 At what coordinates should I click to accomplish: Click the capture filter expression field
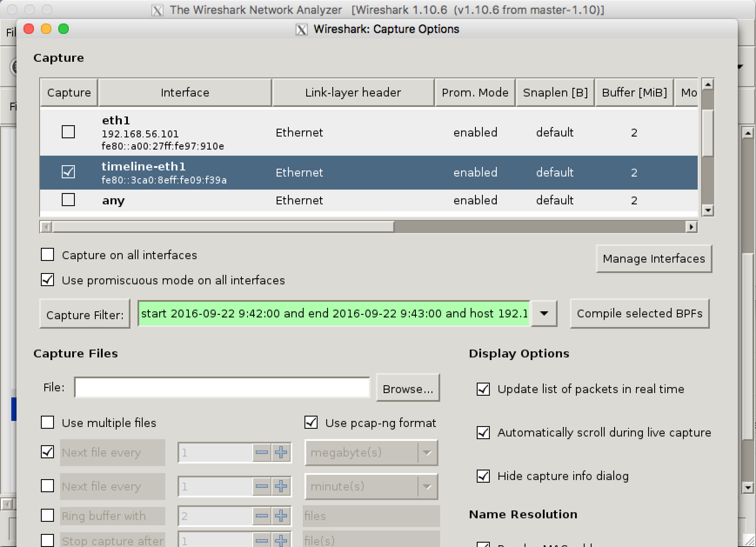(x=334, y=313)
